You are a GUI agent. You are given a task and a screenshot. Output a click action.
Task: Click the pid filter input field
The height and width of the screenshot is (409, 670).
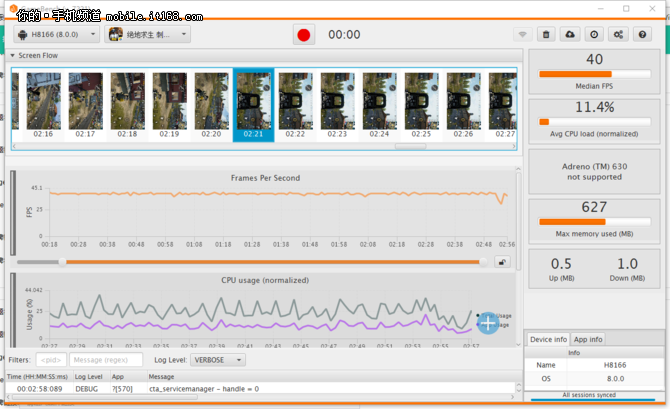[51, 359]
